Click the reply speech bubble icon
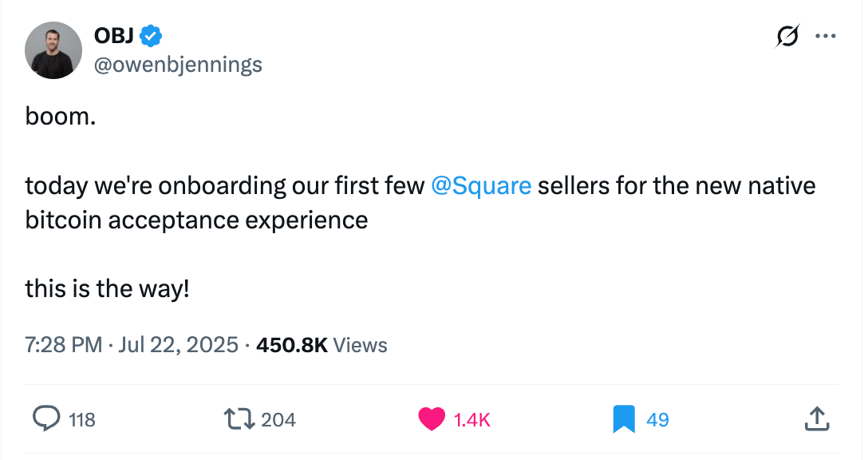Image resolution: width=868 pixels, height=460 pixels. [x=46, y=418]
